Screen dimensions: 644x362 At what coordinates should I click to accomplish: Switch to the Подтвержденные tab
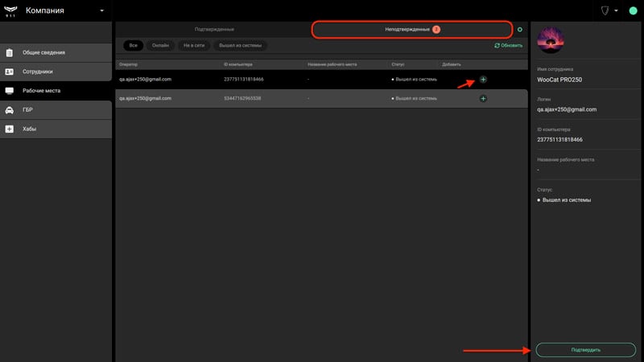tap(214, 30)
